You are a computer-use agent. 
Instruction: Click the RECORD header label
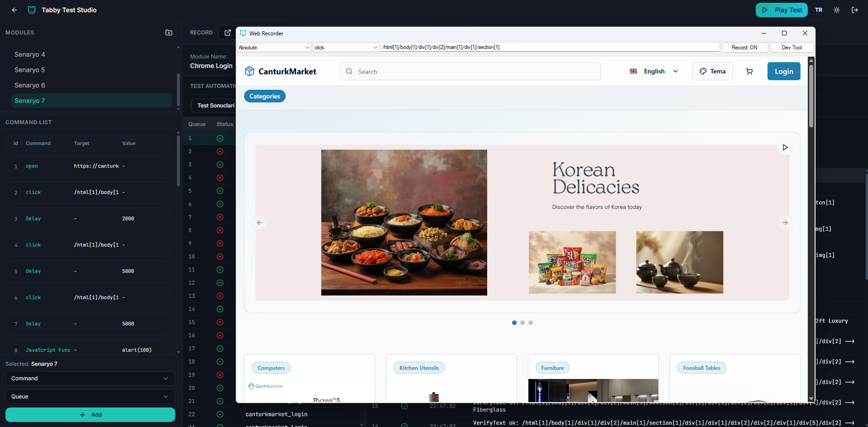pyautogui.click(x=201, y=33)
